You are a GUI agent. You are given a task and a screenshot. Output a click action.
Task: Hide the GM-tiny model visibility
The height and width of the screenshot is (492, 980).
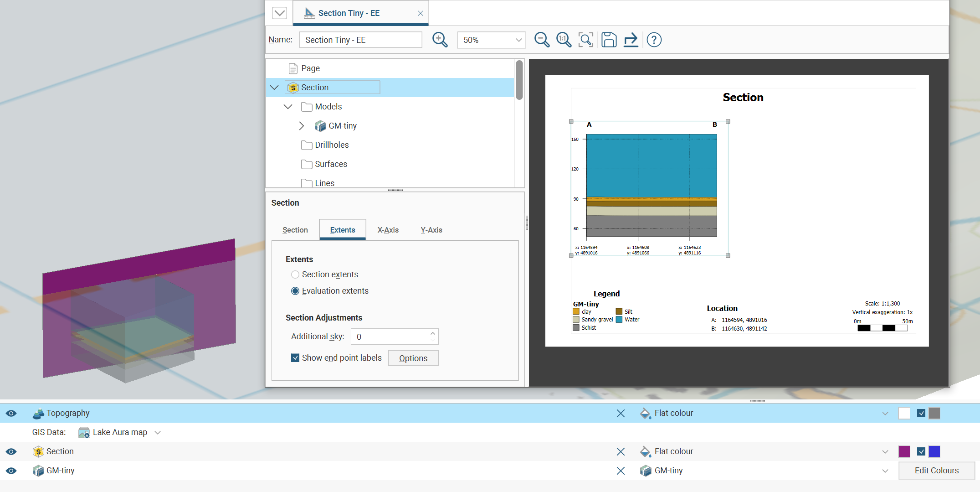(x=11, y=471)
